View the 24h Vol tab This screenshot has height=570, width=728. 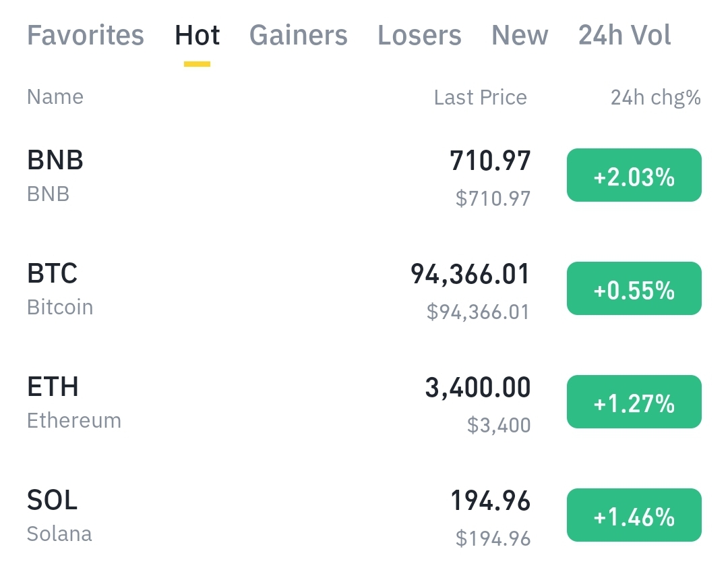[x=624, y=35]
